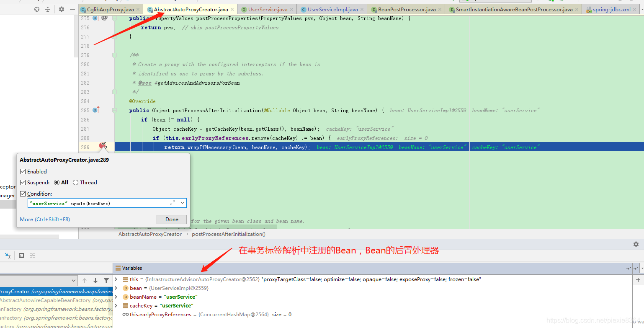
Task: Expand the 'this' variable node
Action: click(116, 279)
